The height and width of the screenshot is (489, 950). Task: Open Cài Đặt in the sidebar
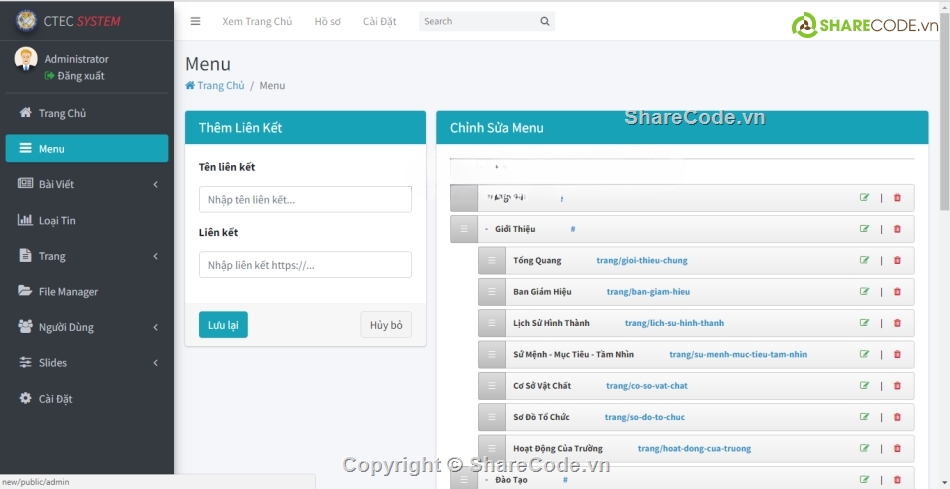pos(87,399)
